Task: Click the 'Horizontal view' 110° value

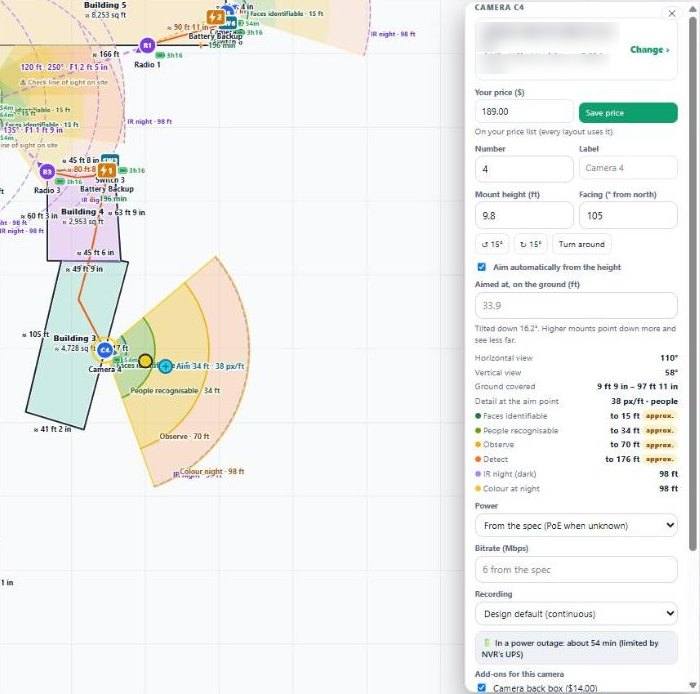Action: click(669, 358)
